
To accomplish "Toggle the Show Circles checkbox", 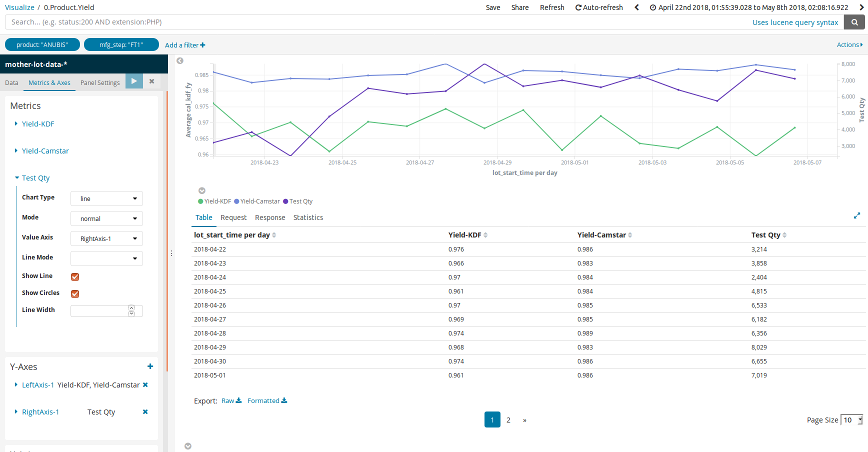I will point(75,294).
